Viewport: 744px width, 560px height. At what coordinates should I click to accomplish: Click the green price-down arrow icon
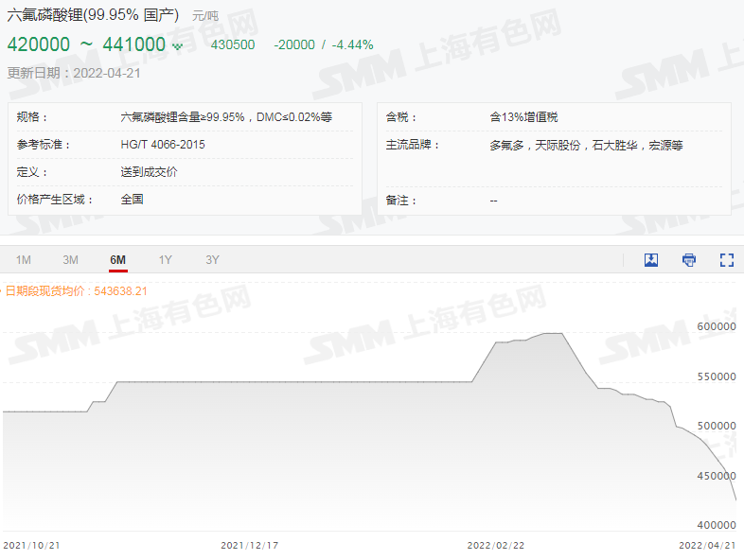pyautogui.click(x=176, y=45)
